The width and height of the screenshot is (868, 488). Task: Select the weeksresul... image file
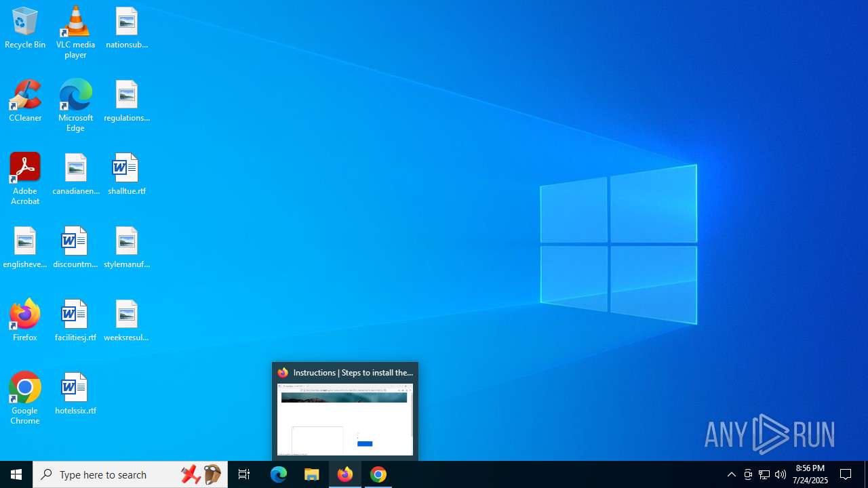point(127,321)
